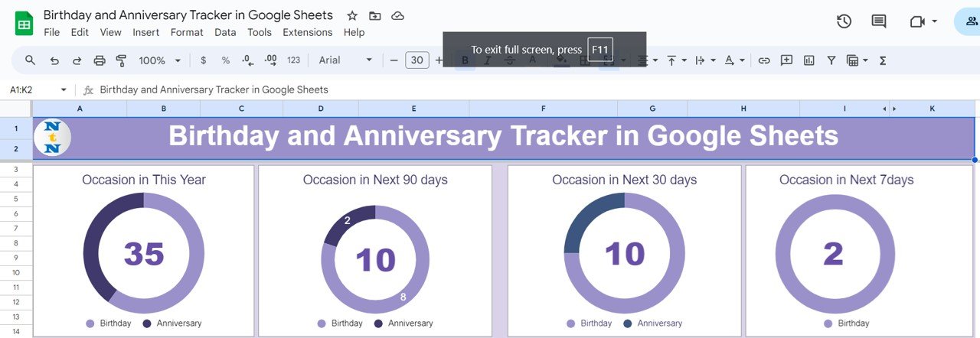
Task: Select row 7 header
Action: click(x=16, y=228)
